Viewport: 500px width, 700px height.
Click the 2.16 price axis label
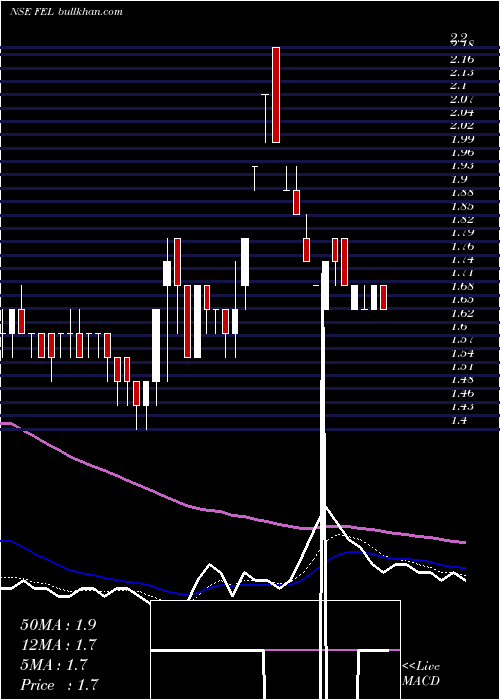tap(462, 59)
